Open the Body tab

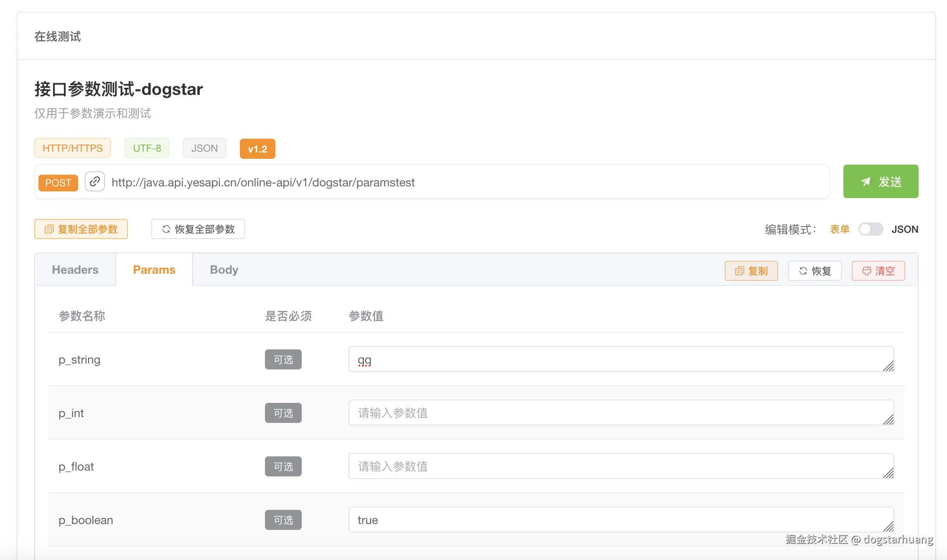click(x=224, y=270)
